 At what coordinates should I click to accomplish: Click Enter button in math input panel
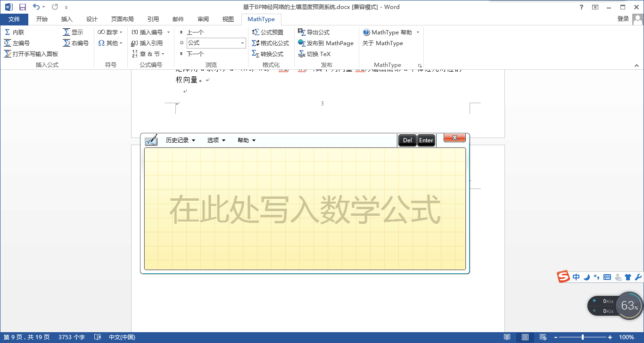point(426,140)
